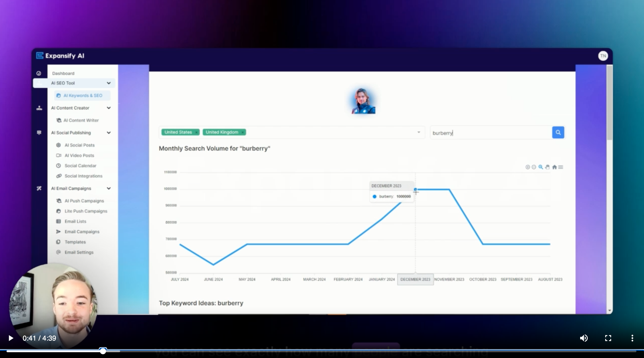This screenshot has height=358, width=644.
Task: Click the Email Lists icon
Action: (59, 221)
